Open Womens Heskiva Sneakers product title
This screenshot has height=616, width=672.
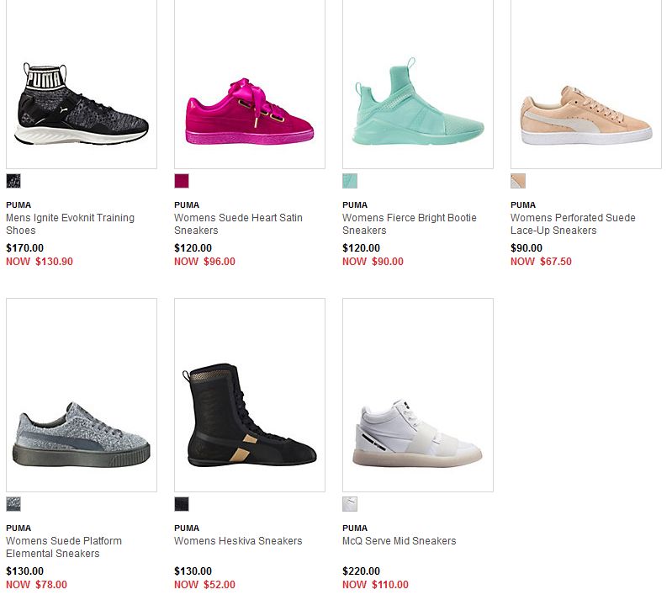tap(238, 541)
